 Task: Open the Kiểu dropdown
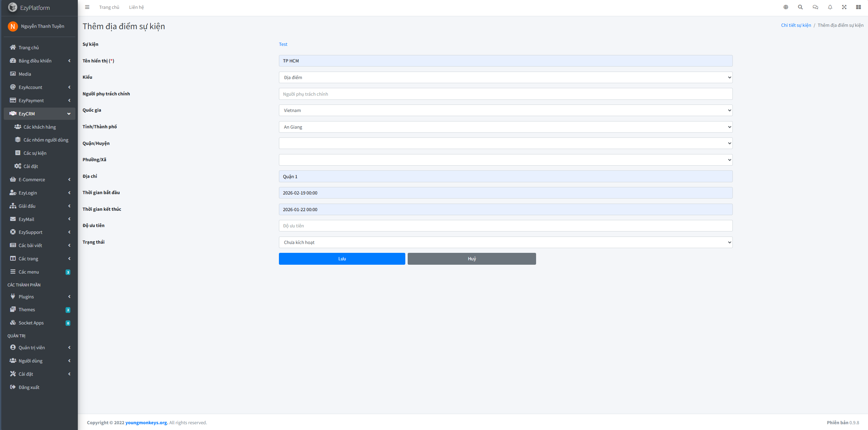pyautogui.click(x=506, y=77)
